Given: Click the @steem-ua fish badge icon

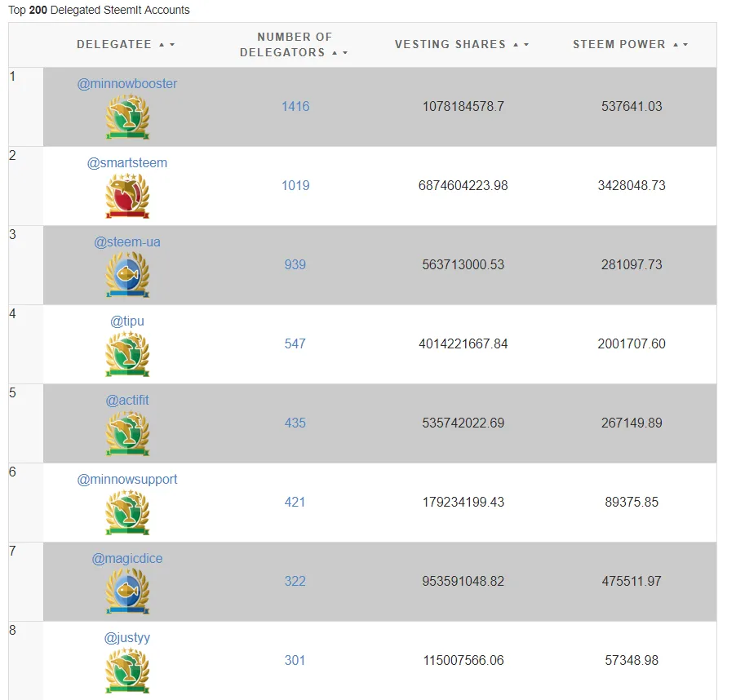Looking at the screenshot, I should click(127, 275).
